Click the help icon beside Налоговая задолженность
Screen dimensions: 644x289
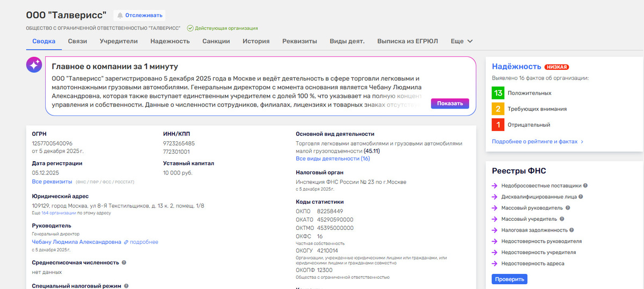571,230
